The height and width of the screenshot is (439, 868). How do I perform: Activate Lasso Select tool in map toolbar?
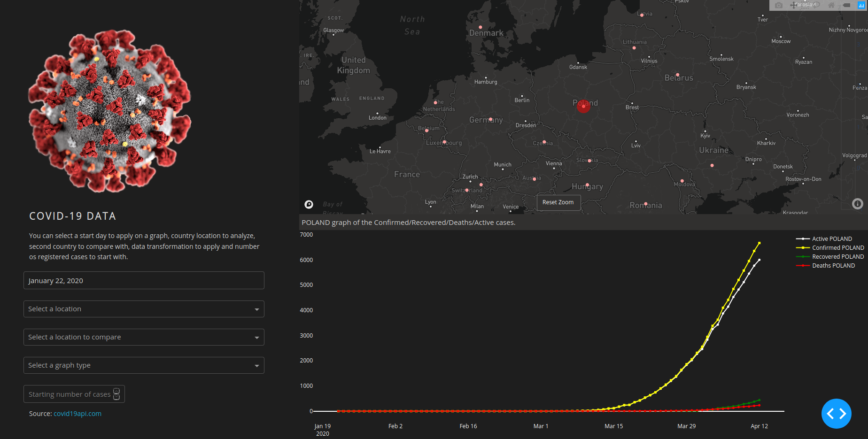click(x=816, y=5)
